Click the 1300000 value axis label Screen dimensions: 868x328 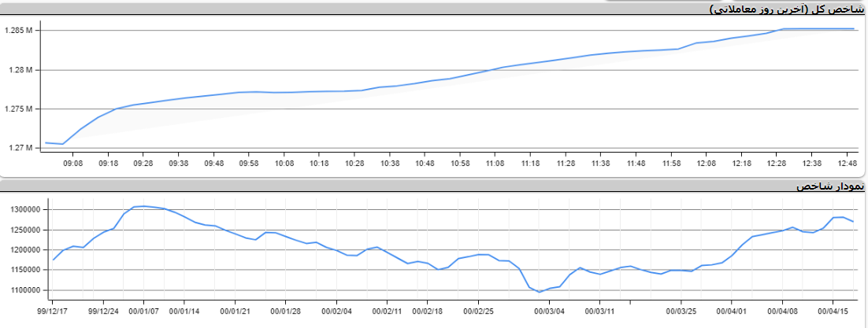click(25, 210)
